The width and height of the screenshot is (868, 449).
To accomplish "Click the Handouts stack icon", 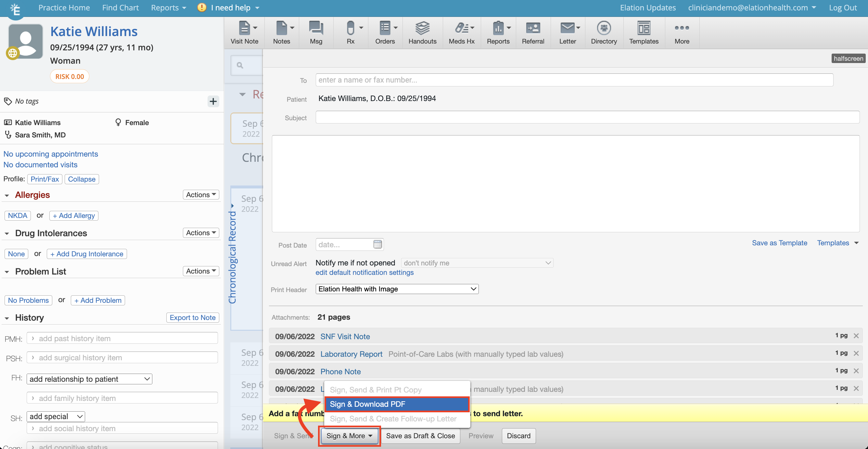I will [x=422, y=28].
